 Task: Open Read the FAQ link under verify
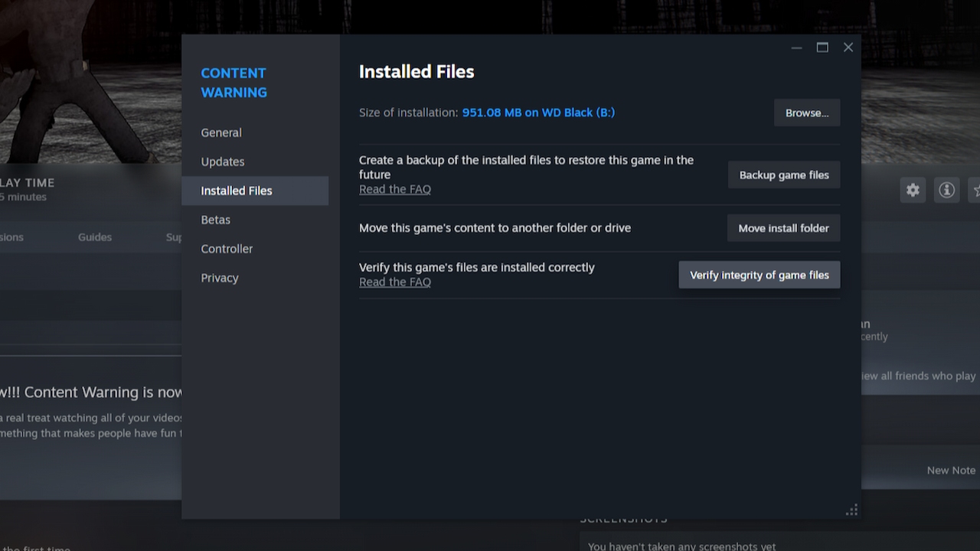[395, 282]
